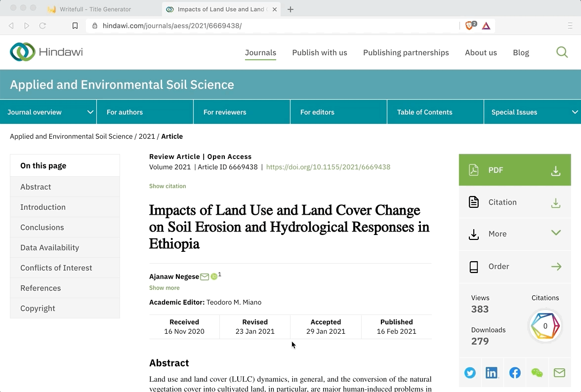
Task: Expand the Special Issues dropdown
Action: (575, 112)
